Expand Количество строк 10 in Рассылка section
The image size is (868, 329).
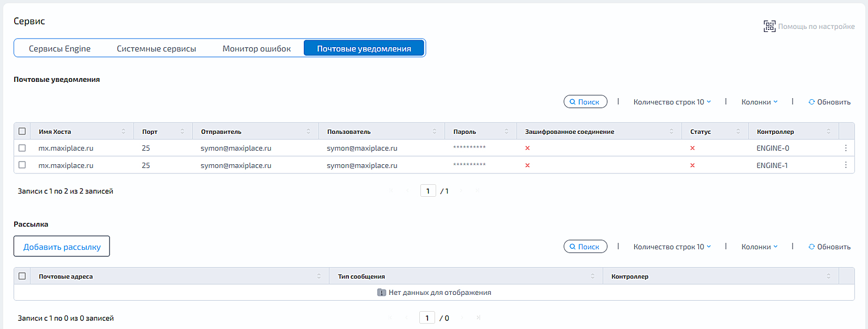coord(672,247)
